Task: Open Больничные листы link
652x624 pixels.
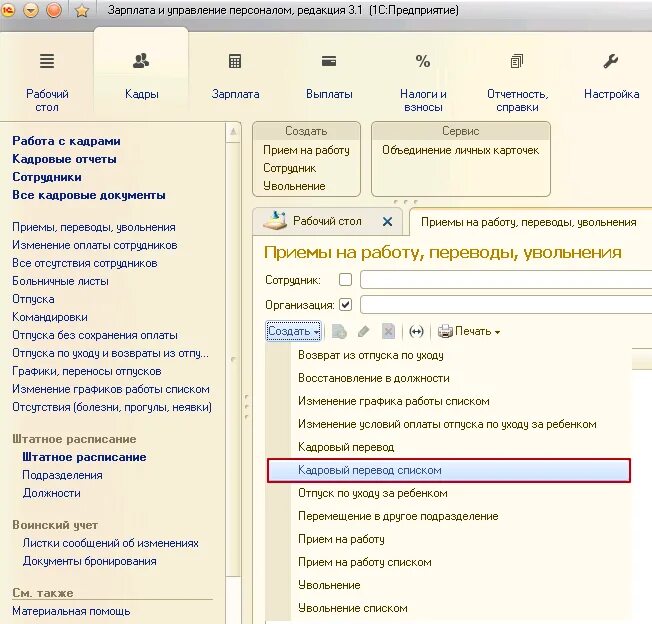Action: pyautogui.click(x=60, y=281)
